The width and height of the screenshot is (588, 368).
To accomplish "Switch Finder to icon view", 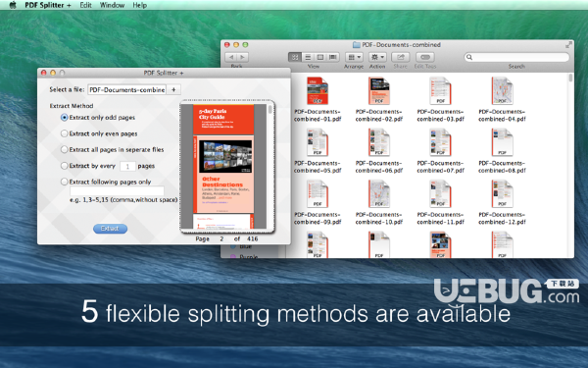I will [295, 57].
